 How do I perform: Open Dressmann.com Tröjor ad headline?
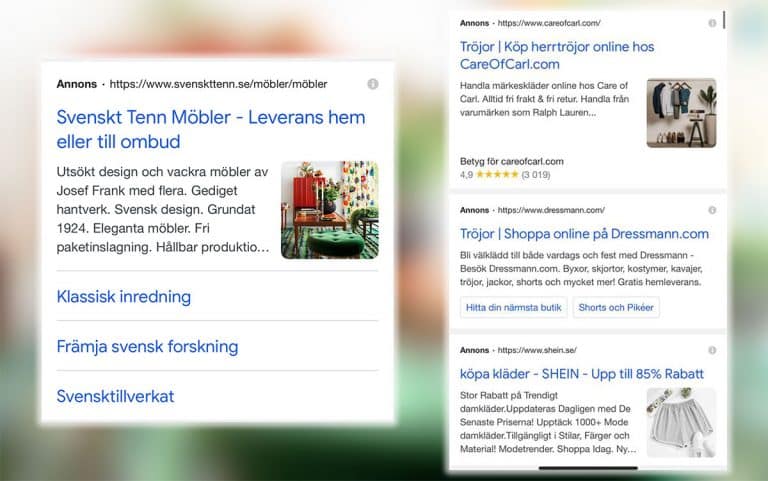point(584,234)
